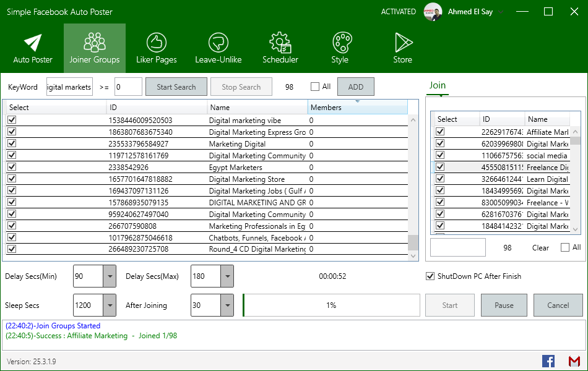
Task: Select Freelance - W row in Join list
Action: coord(502,202)
